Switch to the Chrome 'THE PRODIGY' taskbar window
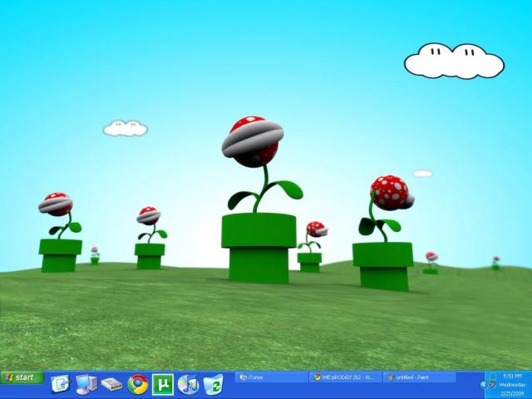532x399 pixels. (x=346, y=377)
